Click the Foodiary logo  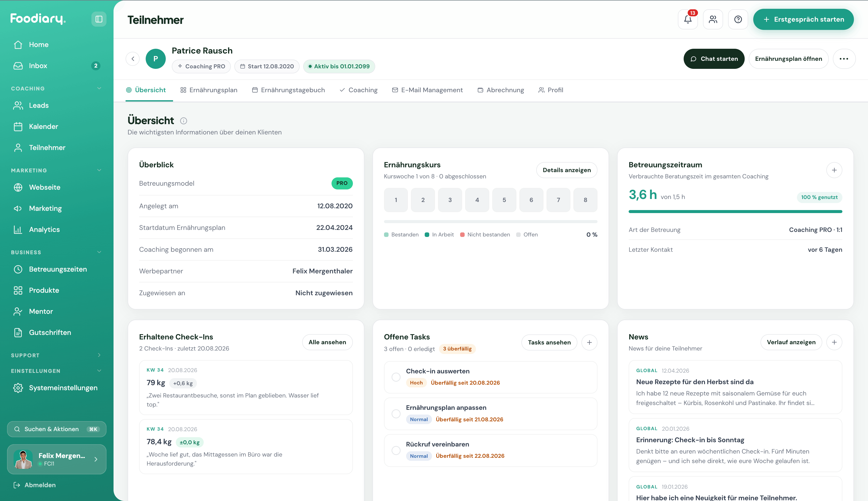pyautogui.click(x=38, y=19)
